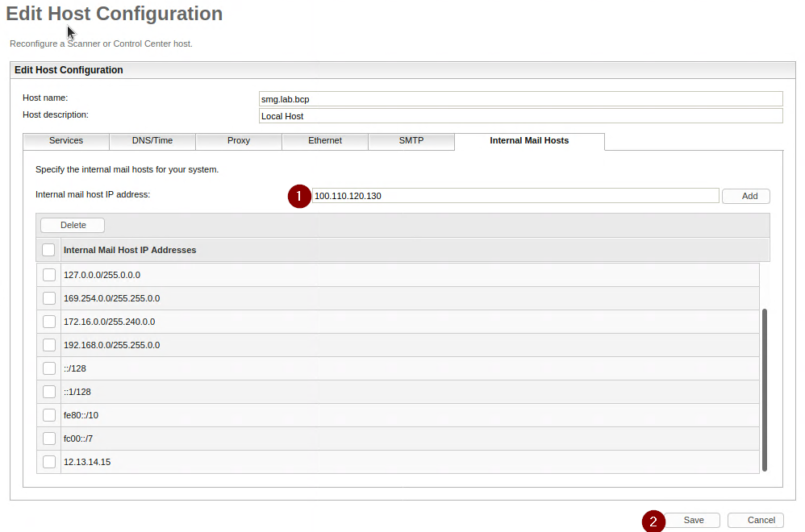Select the 12.13.14.15 address checkbox
Viewport: 805px width, 532px height.
pos(49,462)
